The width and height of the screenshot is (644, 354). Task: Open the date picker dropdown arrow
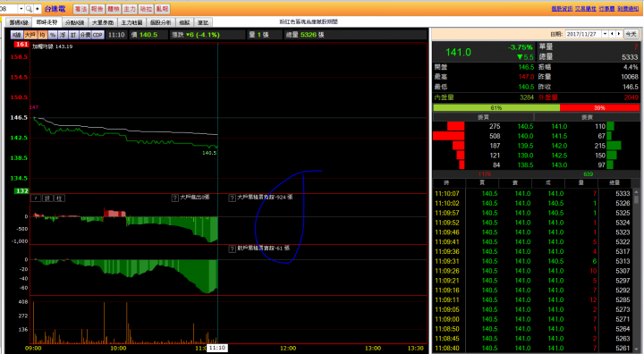pos(605,34)
